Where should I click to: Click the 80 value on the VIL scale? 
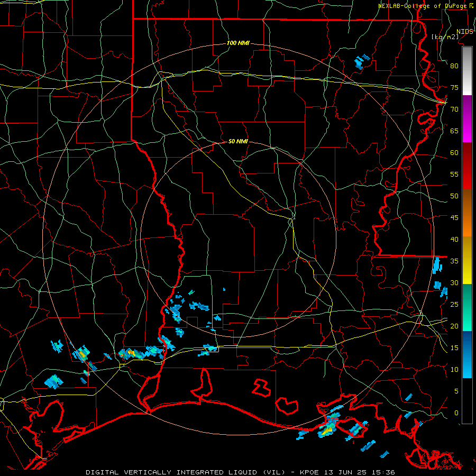tap(454, 66)
